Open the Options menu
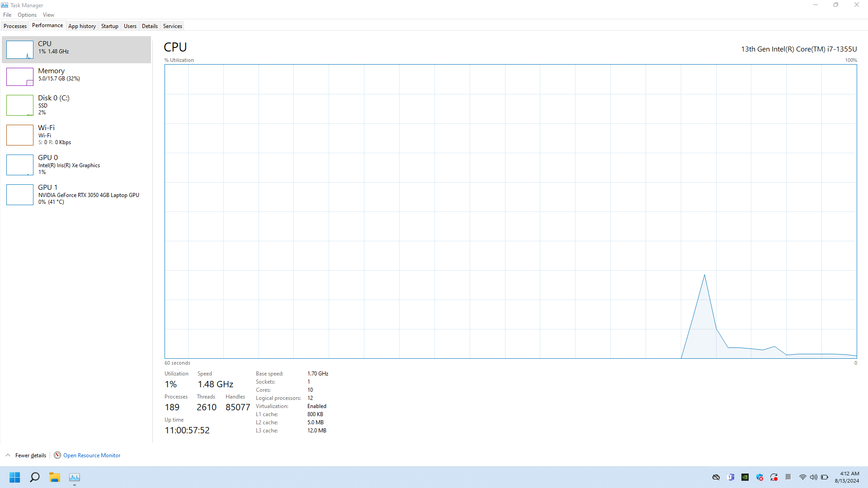868x488 pixels. pos(27,15)
